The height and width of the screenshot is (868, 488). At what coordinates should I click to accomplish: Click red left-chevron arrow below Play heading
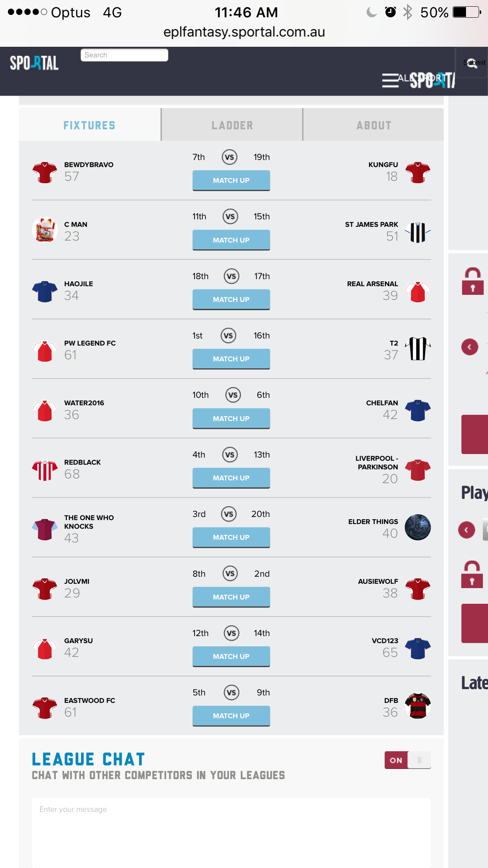pyautogui.click(x=466, y=530)
